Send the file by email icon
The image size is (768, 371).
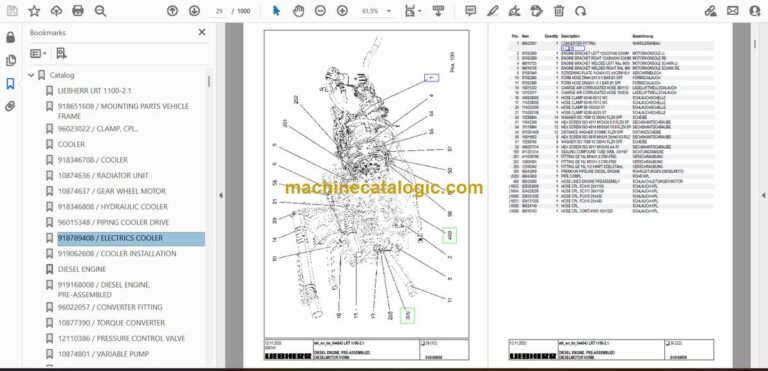point(733,11)
